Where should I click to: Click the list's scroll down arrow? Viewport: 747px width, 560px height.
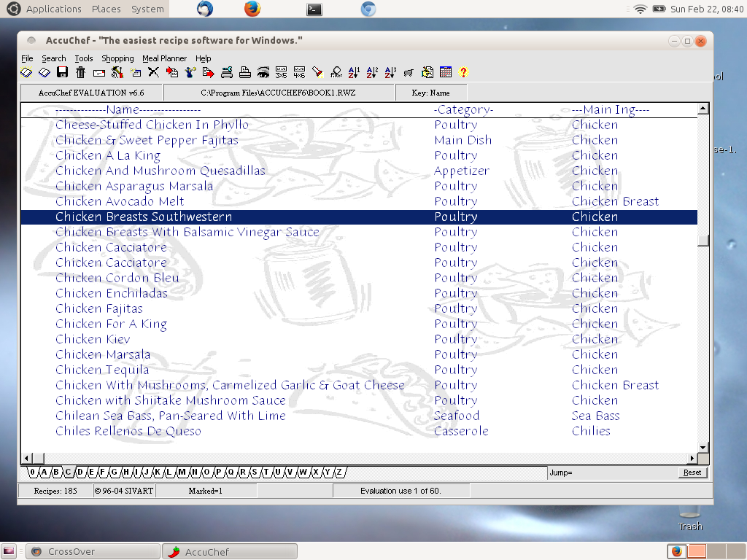coord(703,446)
